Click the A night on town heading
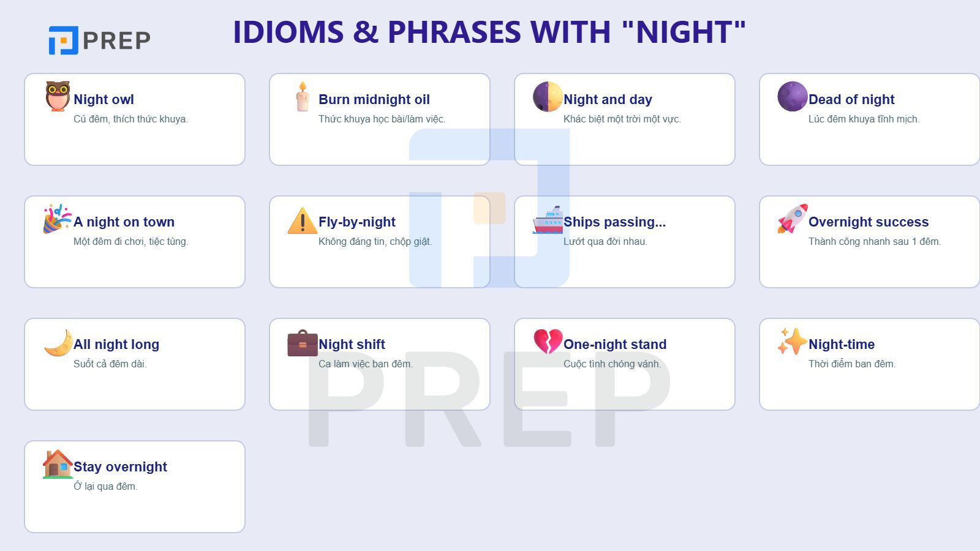 (x=124, y=222)
